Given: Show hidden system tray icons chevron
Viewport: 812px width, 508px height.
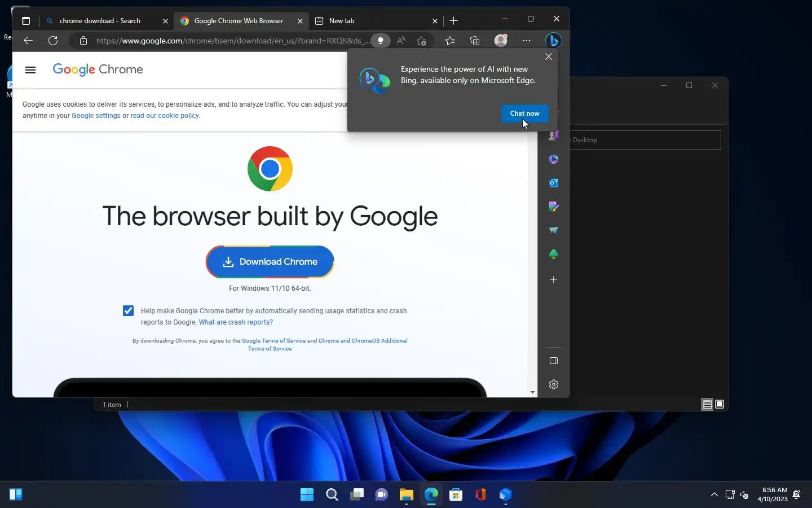Looking at the screenshot, I should (714, 495).
